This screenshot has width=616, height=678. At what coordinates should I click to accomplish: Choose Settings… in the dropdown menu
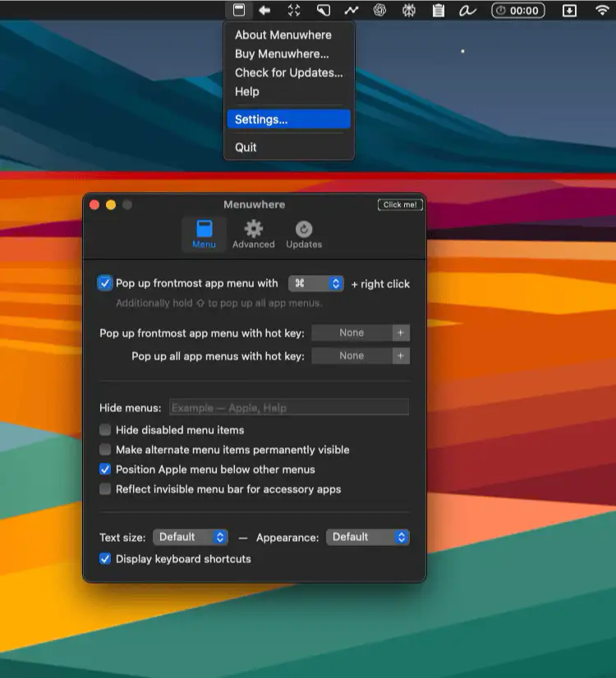point(288,119)
